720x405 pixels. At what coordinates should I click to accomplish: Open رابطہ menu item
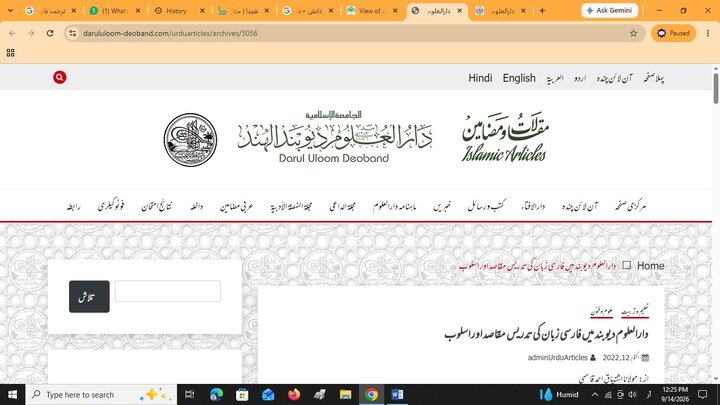(73, 207)
